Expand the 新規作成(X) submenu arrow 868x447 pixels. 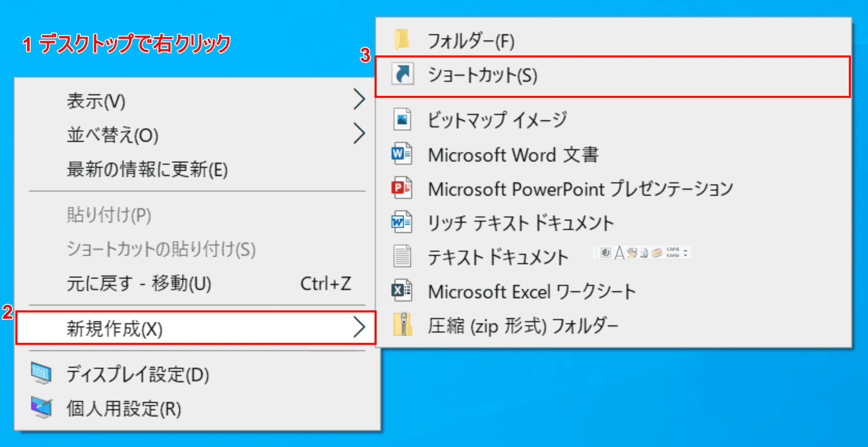359,328
